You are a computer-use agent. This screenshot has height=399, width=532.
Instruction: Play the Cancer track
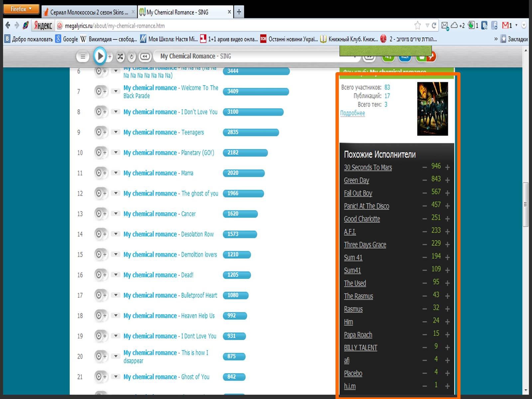tap(99, 214)
